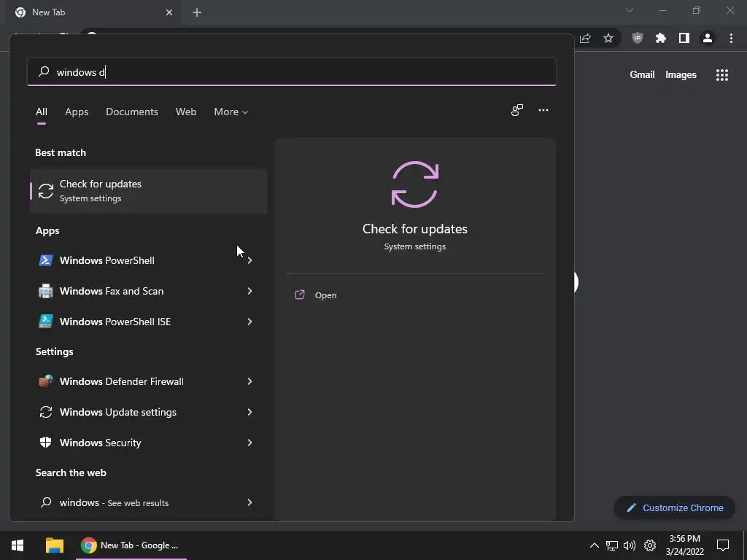Close the New Tab in Chrome
Viewport: 747px width, 560px height.
click(x=169, y=12)
